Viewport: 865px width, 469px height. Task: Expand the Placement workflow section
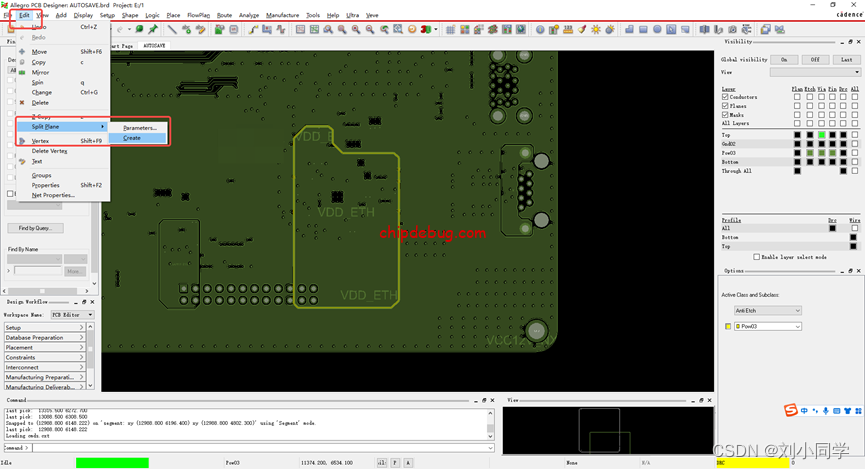click(43, 348)
